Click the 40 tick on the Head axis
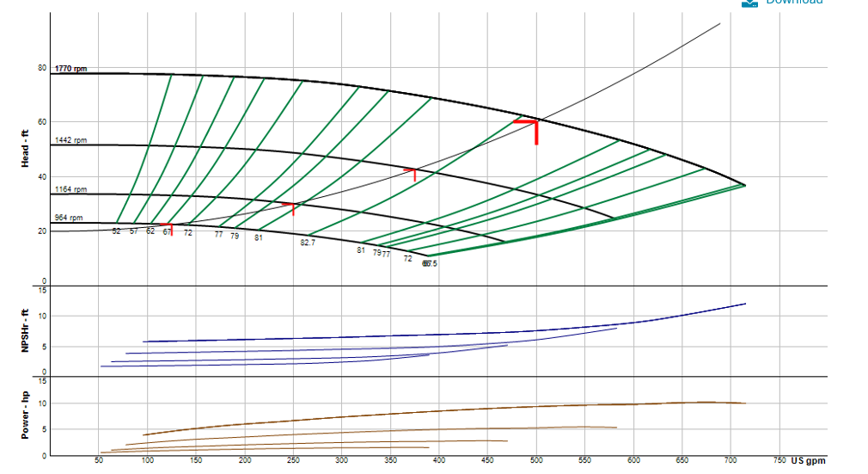Screen dimensions: 868x474 [42, 177]
